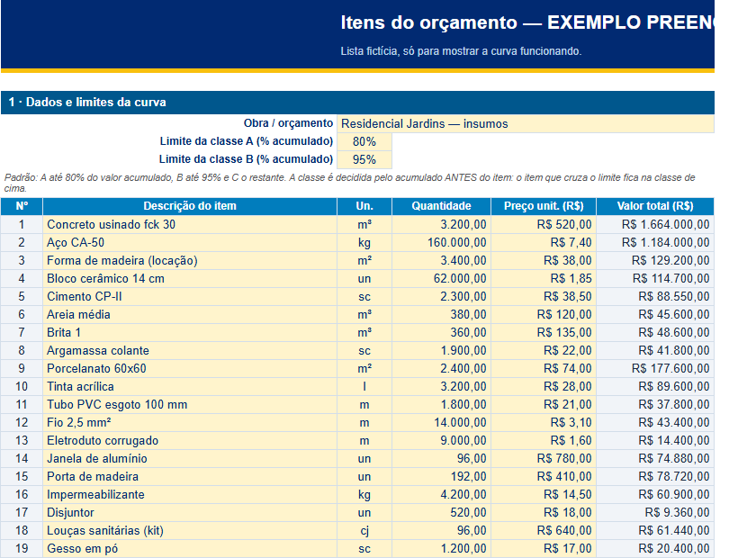Image resolution: width=756 pixels, height=558 pixels.
Task: Select the 'Concreto usinado fck 30' cell
Action: [x=190, y=225]
